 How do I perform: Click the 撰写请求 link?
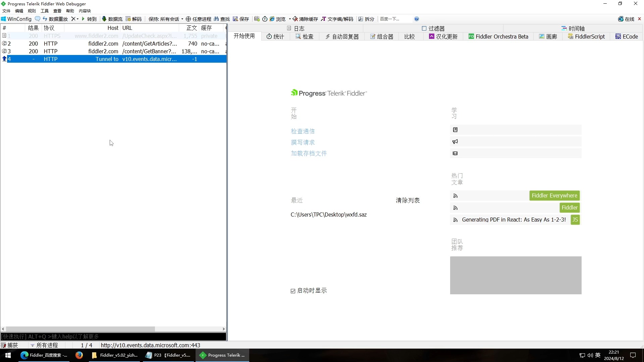[303, 142]
